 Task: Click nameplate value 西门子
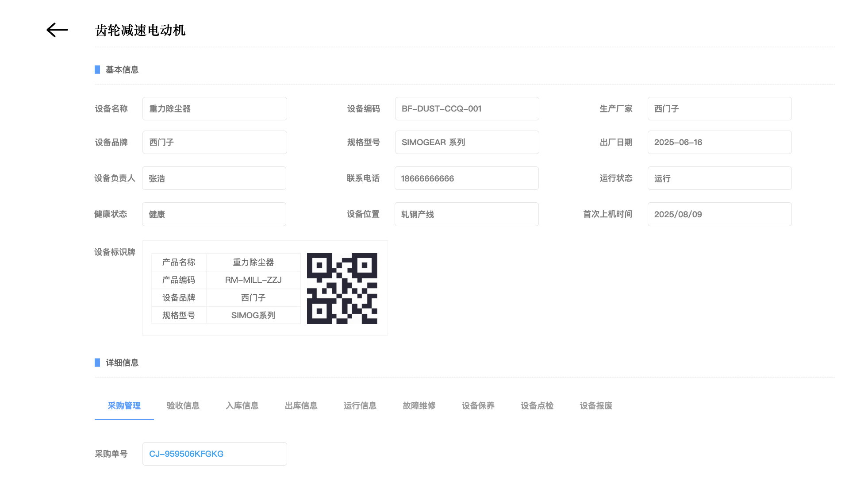click(253, 297)
